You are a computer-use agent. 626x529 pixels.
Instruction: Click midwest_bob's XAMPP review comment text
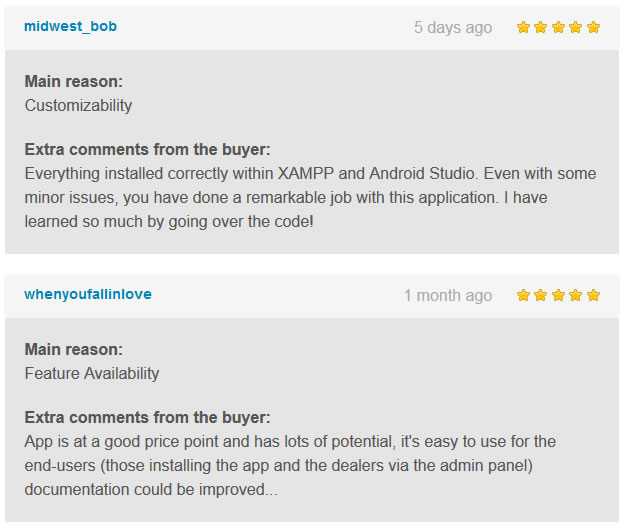(x=310, y=198)
